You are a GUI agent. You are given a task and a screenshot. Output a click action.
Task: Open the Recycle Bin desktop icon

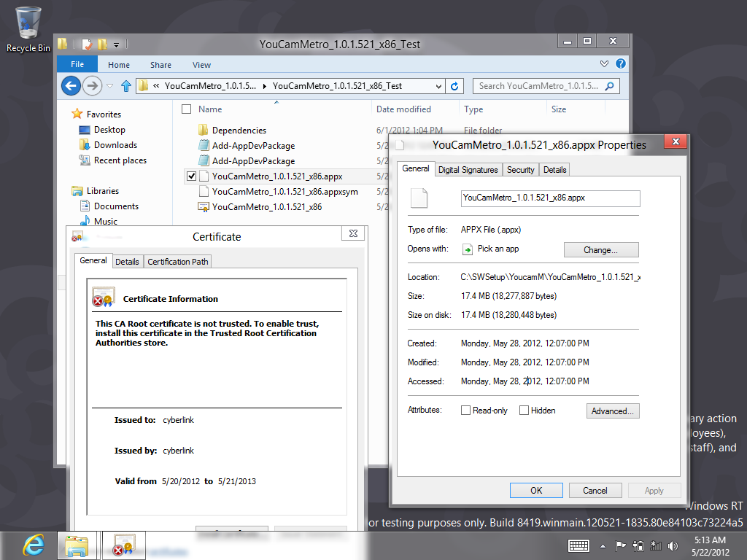pos(28,28)
